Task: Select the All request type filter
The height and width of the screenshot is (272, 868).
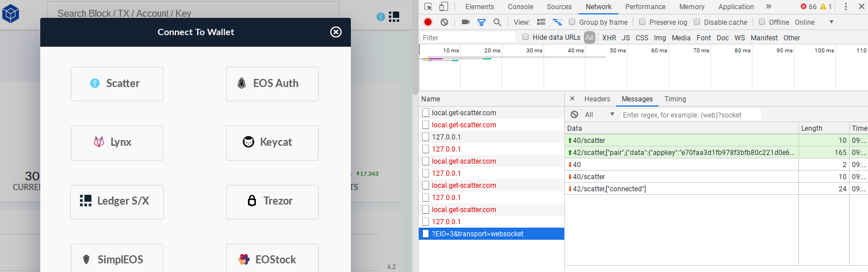Action: [590, 37]
